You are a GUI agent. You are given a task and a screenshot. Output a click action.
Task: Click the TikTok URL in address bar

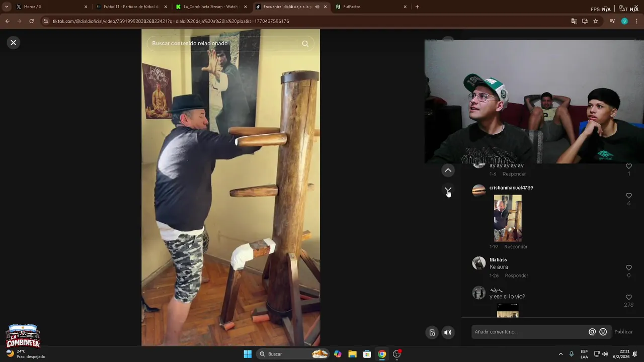click(x=171, y=21)
